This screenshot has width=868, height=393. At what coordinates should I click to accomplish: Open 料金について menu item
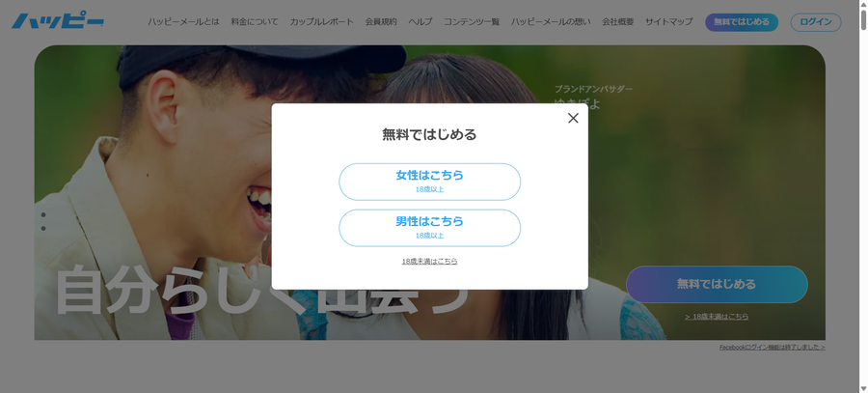click(x=255, y=22)
